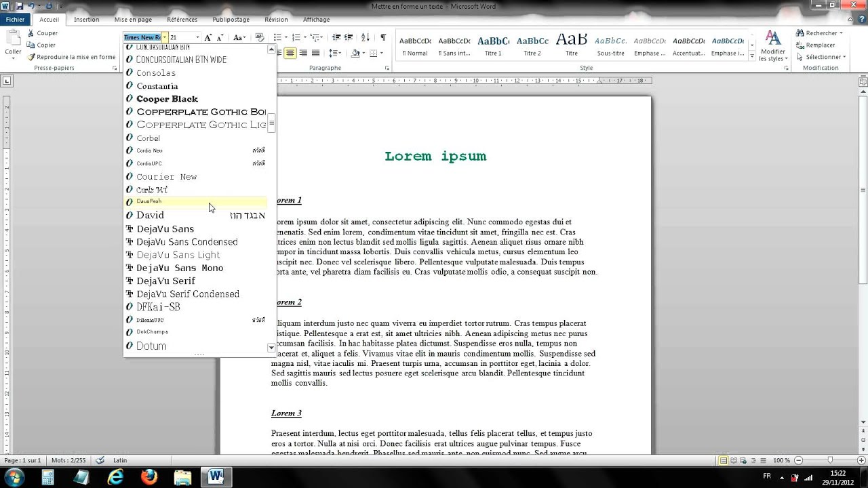Choose Cooper Black font from list
Screen dimensions: 868x488
tap(196, 99)
